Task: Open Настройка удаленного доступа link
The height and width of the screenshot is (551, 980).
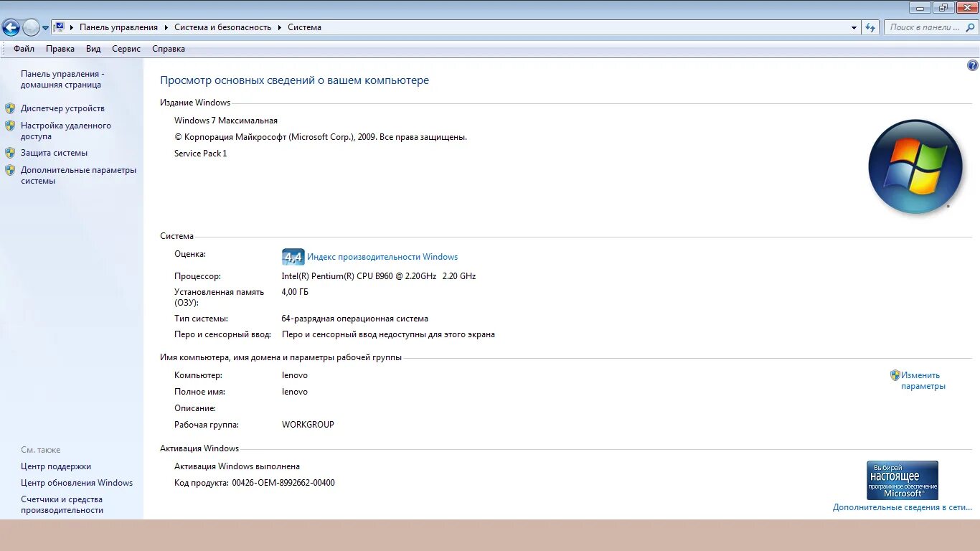Action: (x=66, y=131)
